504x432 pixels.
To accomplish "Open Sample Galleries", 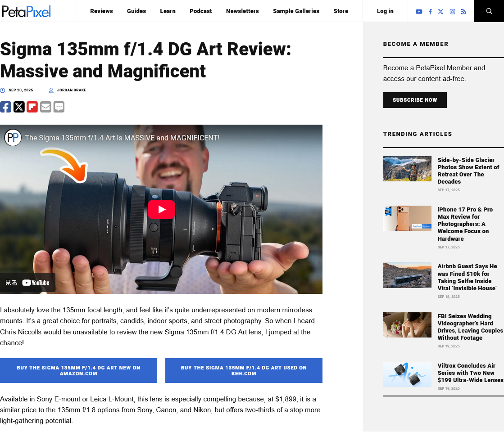I will [296, 11].
